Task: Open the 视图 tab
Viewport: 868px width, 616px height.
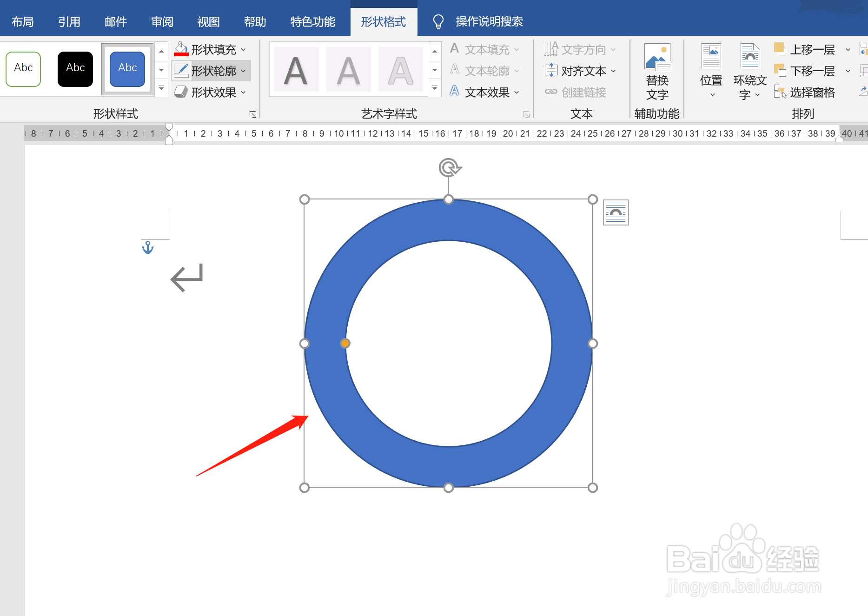Action: pyautogui.click(x=209, y=22)
